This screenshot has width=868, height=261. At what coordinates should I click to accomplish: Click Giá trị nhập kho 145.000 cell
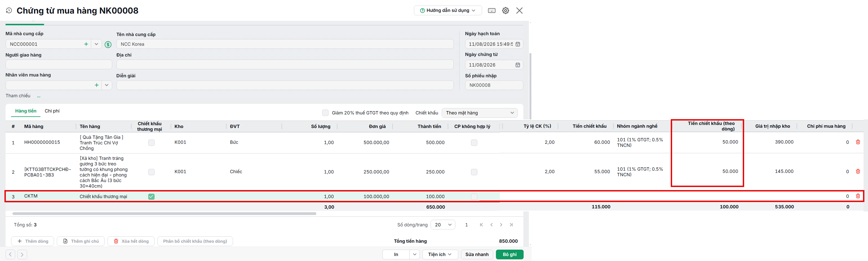click(784, 172)
